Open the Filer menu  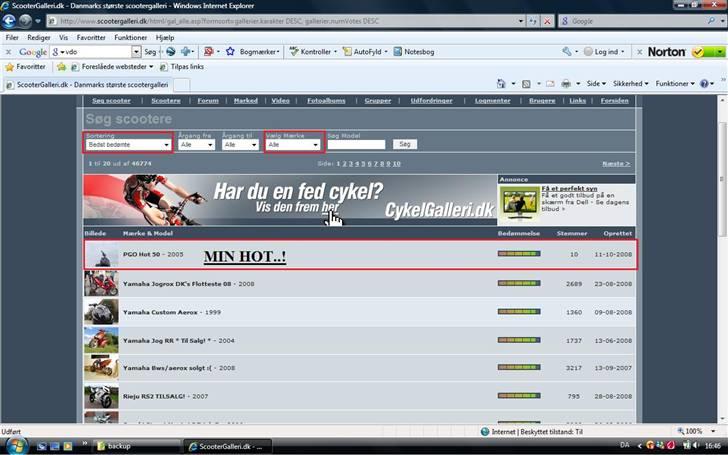[x=12, y=38]
